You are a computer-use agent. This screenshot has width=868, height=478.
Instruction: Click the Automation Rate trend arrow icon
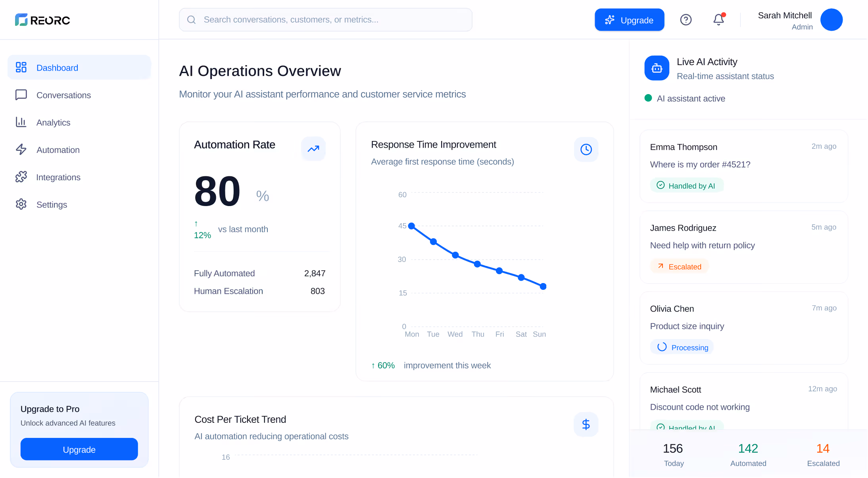(313, 149)
